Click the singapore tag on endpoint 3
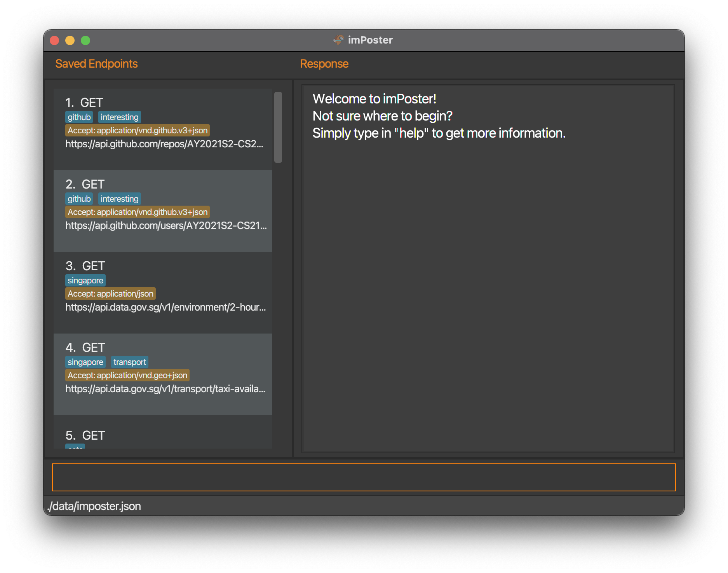Viewport: 728px width, 573px height. (85, 280)
